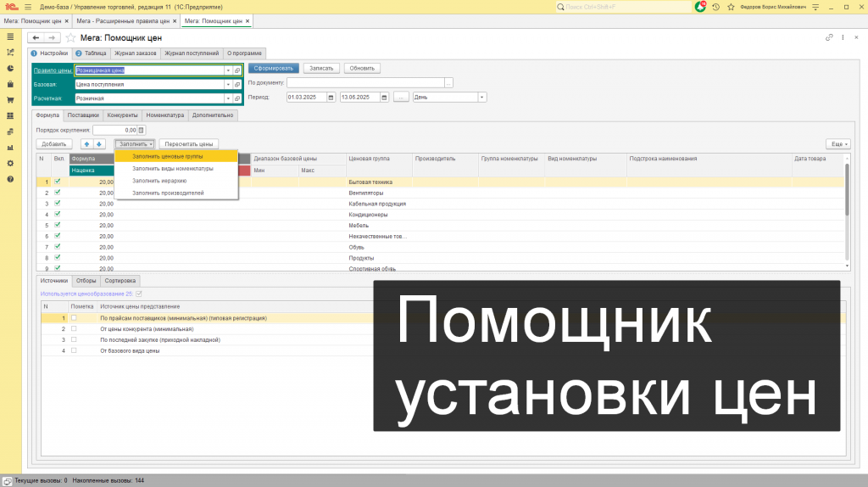Check the От базового вида цены checkbox

74,350
